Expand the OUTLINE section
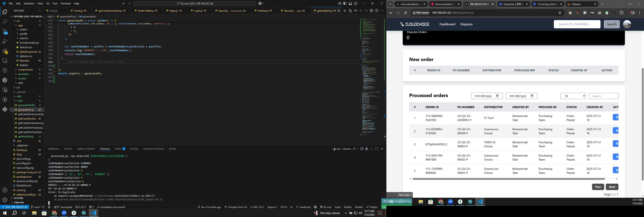 coord(18,198)
